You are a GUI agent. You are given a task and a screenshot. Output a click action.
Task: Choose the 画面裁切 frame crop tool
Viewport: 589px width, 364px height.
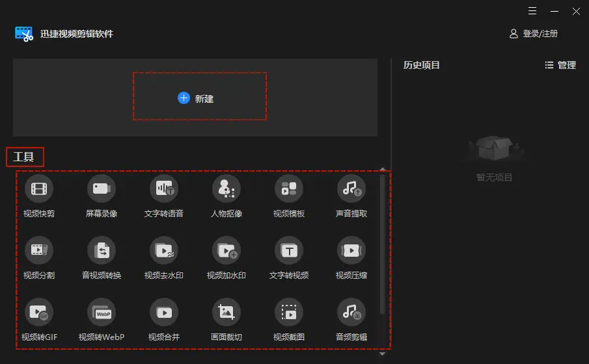point(226,320)
